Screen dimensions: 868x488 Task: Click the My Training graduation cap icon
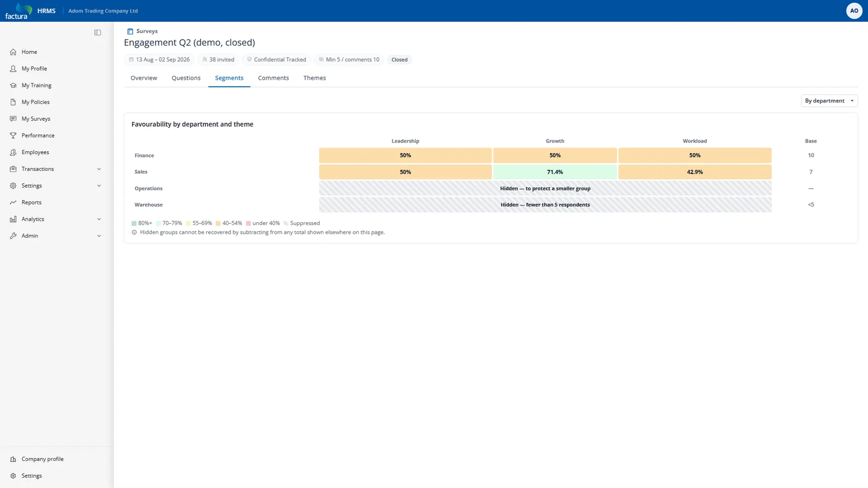click(x=13, y=86)
